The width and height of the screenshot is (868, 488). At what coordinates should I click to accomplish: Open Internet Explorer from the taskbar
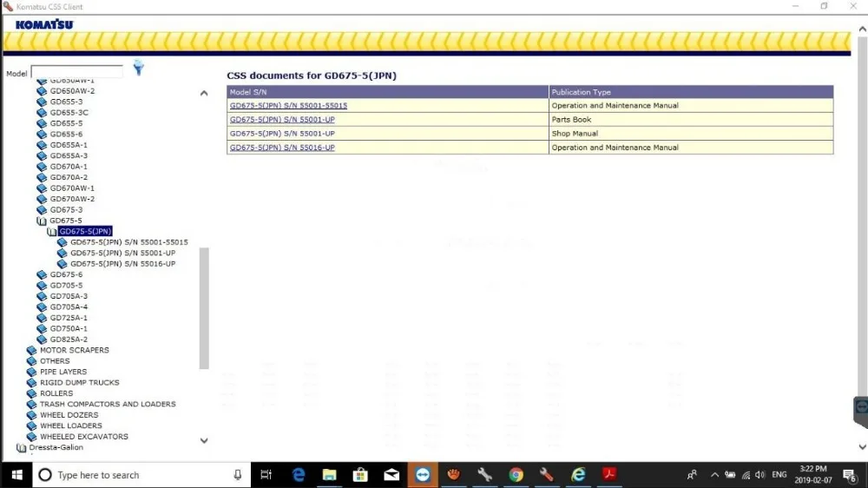578,475
